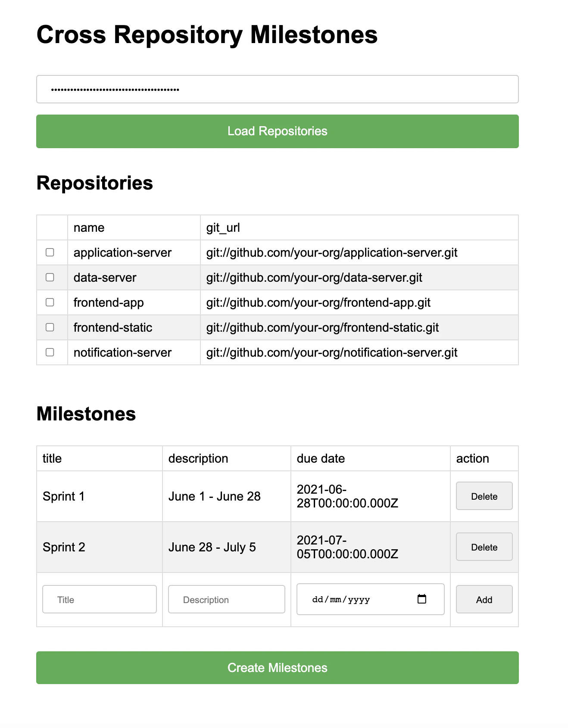The width and height of the screenshot is (568, 728).
Task: Click the git_url column header
Action: tap(359, 227)
